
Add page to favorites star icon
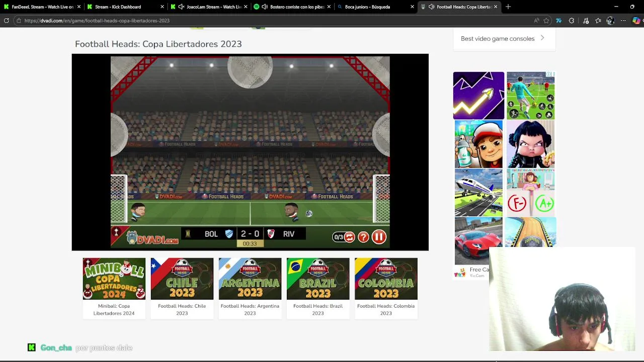[x=547, y=21]
